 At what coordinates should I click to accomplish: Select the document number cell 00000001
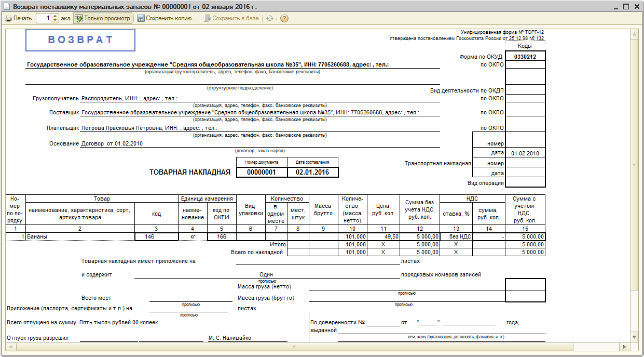point(262,172)
